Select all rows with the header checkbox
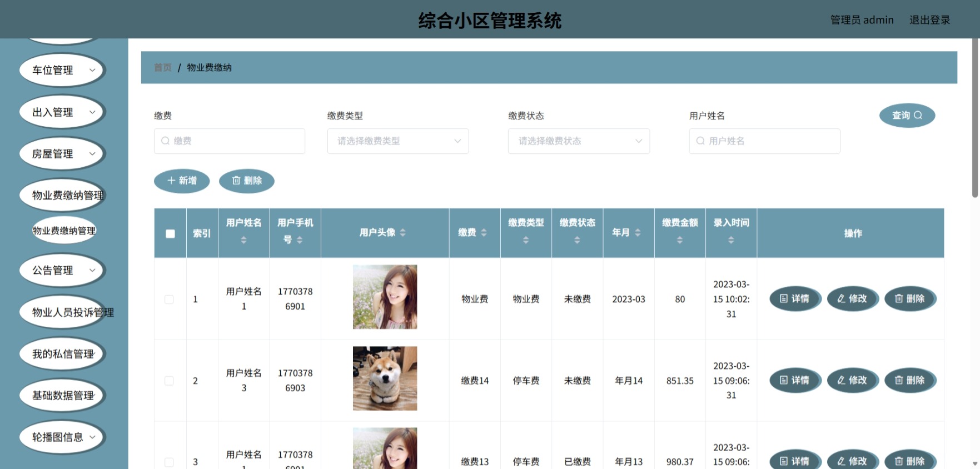The width and height of the screenshot is (980, 469). [170, 234]
